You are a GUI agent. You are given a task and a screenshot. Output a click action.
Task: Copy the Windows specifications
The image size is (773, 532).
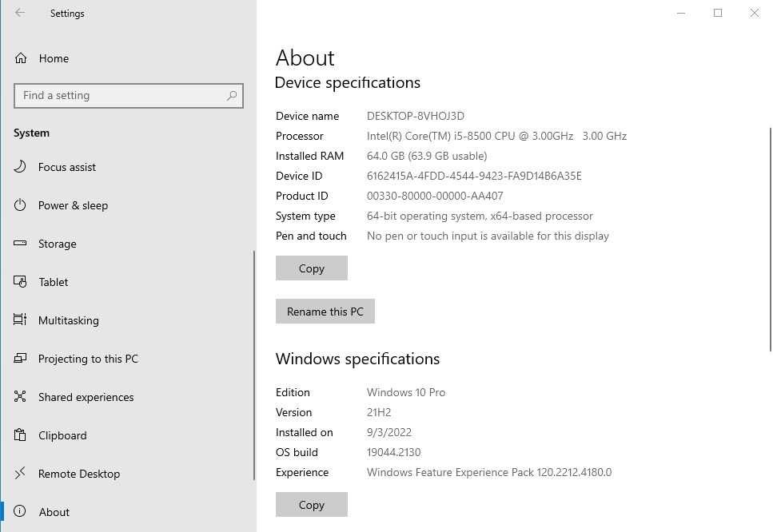tap(312, 505)
